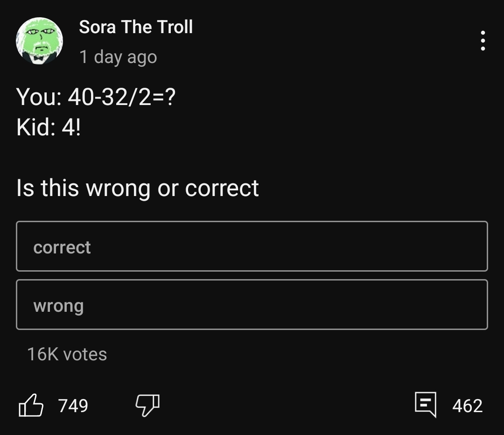The width and height of the screenshot is (504, 435).
Task: Open the channel profile picture thumbnail
Action: 40,41
